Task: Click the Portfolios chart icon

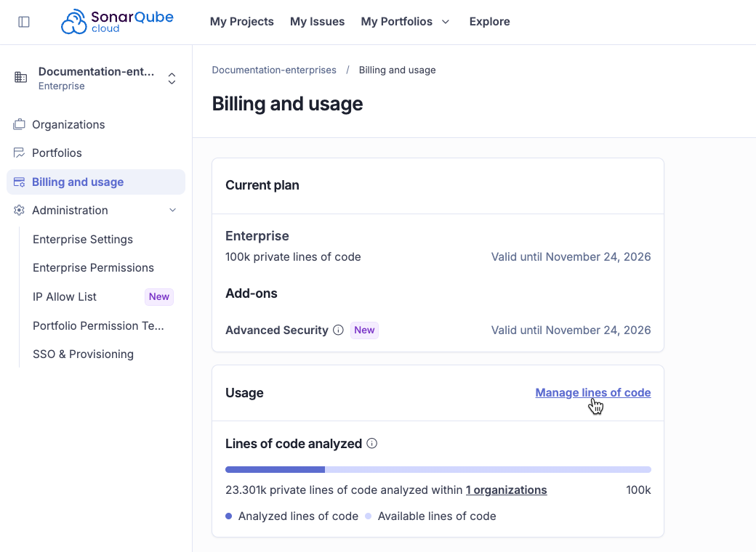Action: (20, 153)
